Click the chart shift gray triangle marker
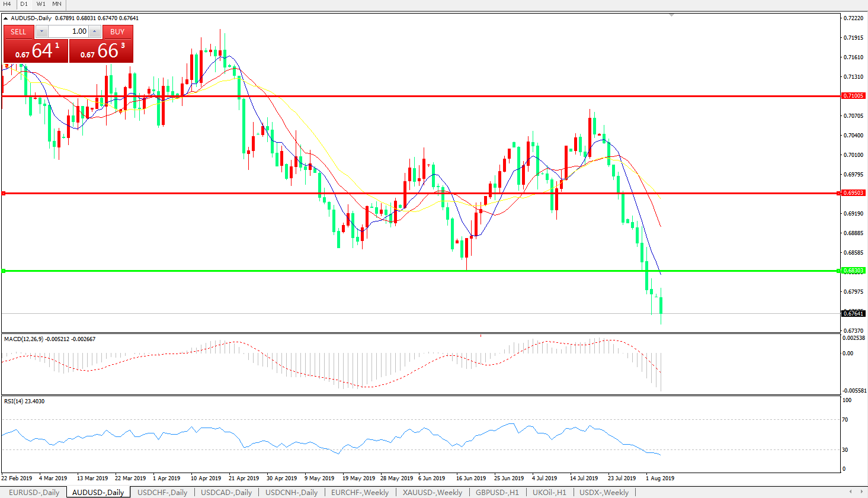 pyautogui.click(x=671, y=15)
